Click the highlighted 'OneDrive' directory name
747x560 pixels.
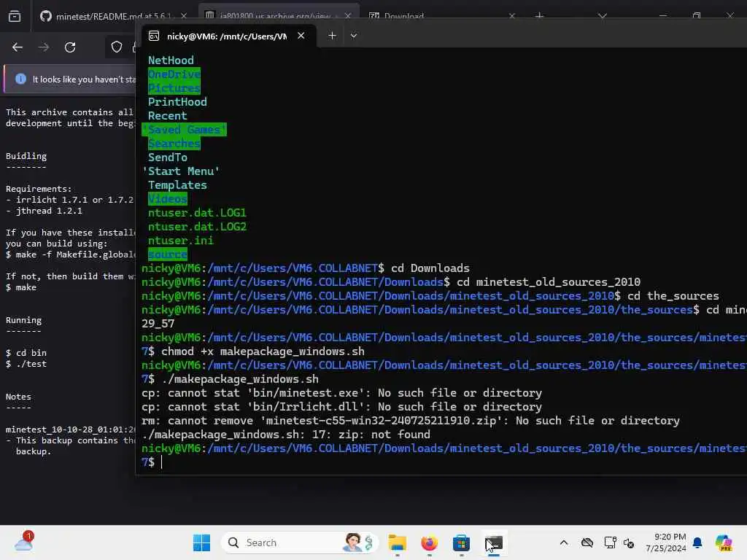click(x=174, y=74)
